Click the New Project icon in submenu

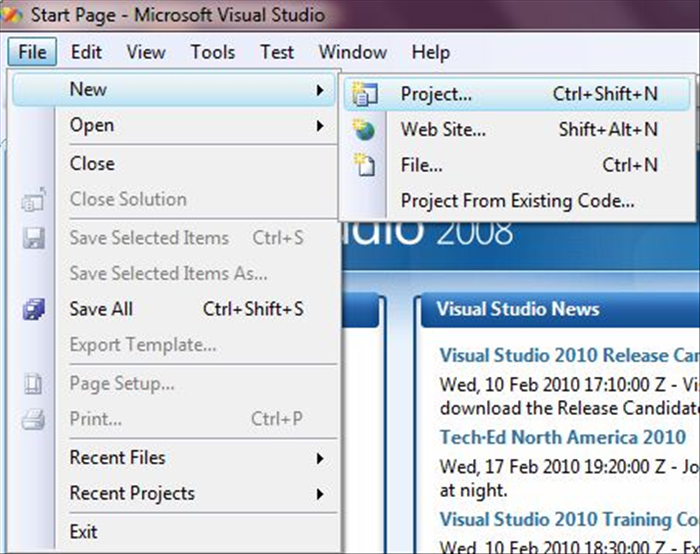point(365,94)
